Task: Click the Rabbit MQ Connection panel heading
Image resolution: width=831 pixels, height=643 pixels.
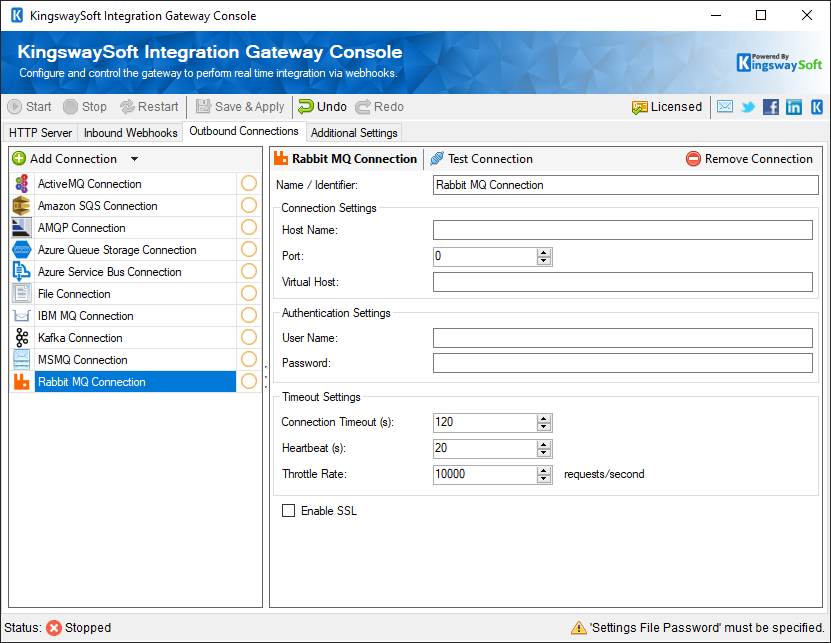Action: click(346, 158)
